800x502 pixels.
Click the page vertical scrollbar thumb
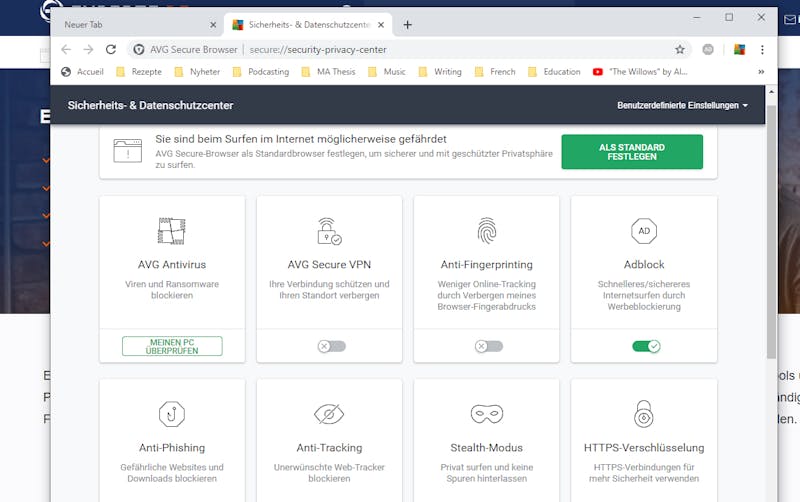click(771, 232)
